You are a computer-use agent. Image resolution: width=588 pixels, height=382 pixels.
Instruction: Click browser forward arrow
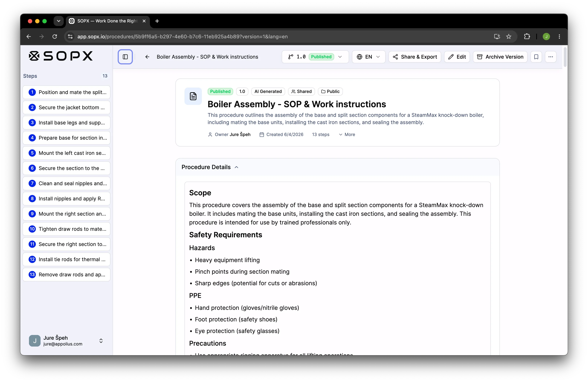click(x=41, y=37)
